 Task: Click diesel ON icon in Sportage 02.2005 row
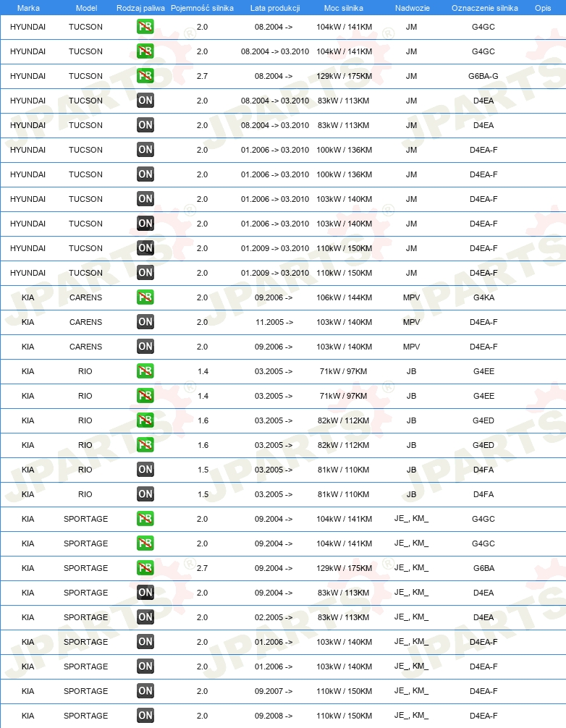point(145,617)
